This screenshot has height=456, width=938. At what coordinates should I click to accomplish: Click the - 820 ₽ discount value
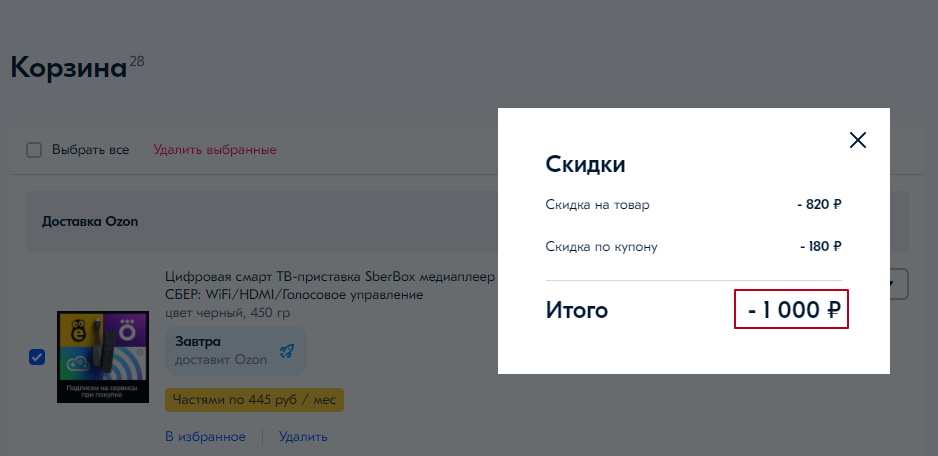(820, 205)
